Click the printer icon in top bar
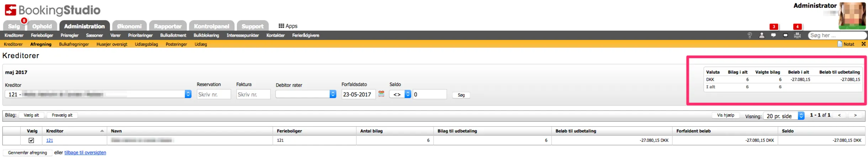This screenshot has width=868, height=164. 797,35
